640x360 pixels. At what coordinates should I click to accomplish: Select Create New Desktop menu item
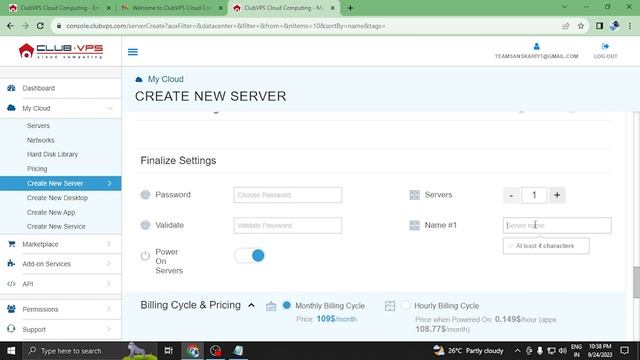[x=57, y=198]
